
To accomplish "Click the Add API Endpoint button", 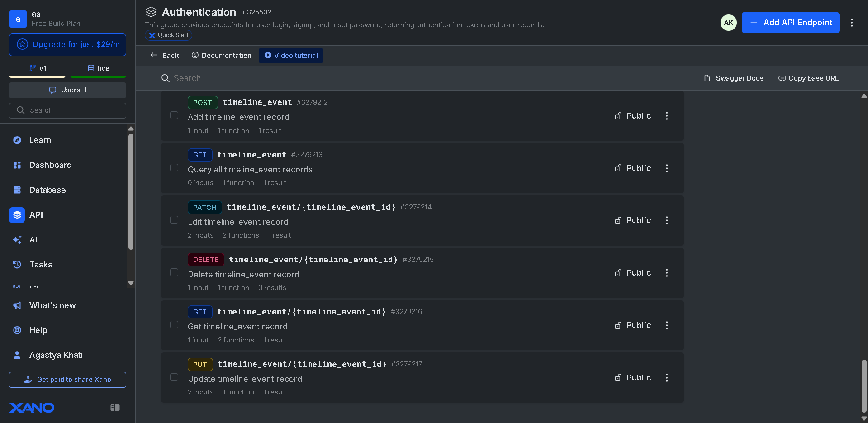I will (790, 23).
